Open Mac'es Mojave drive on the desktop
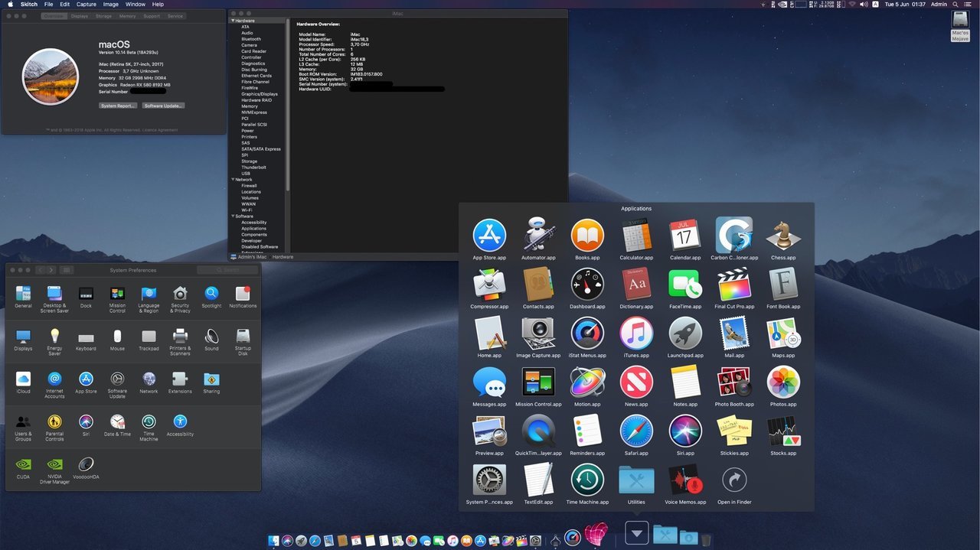Screen dimensions: 980x550 click(x=960, y=26)
